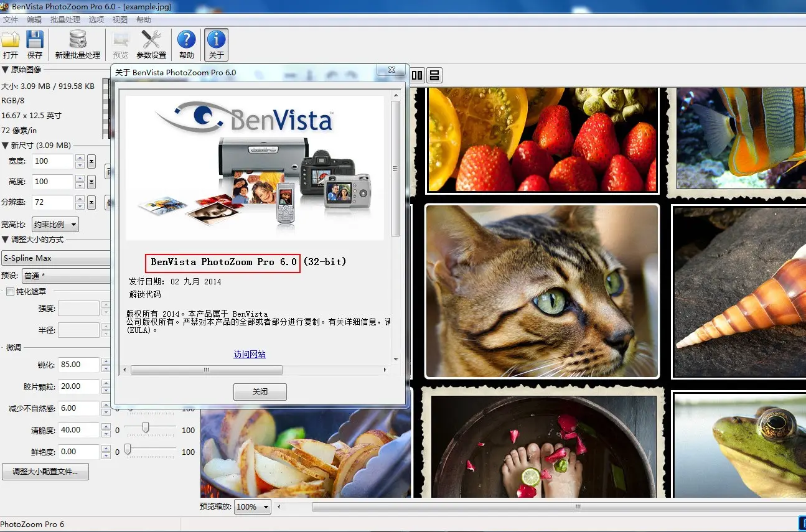
Task: Open the 预设 普通 preset dropdown
Action: point(67,276)
